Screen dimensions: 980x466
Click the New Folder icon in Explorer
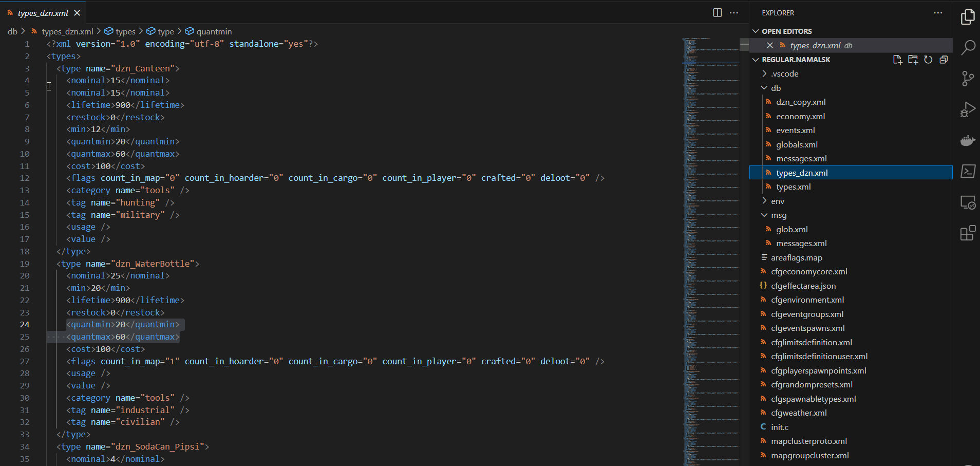point(913,60)
